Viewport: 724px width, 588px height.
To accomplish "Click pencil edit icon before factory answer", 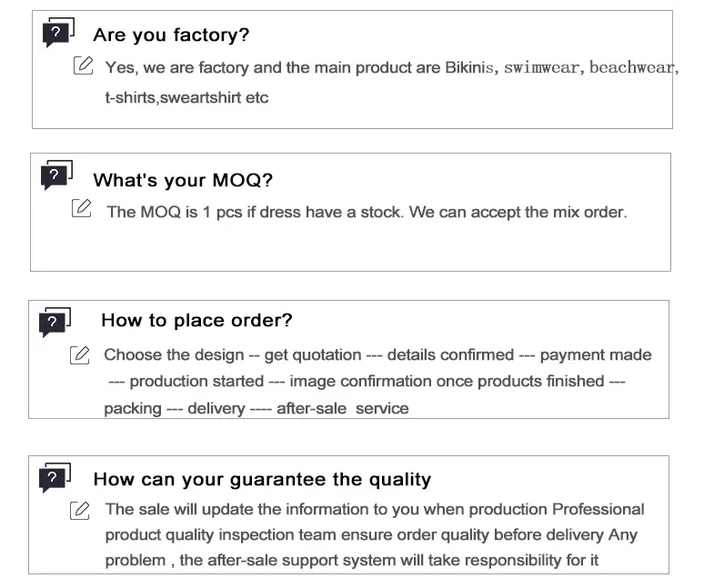I will tap(84, 65).
